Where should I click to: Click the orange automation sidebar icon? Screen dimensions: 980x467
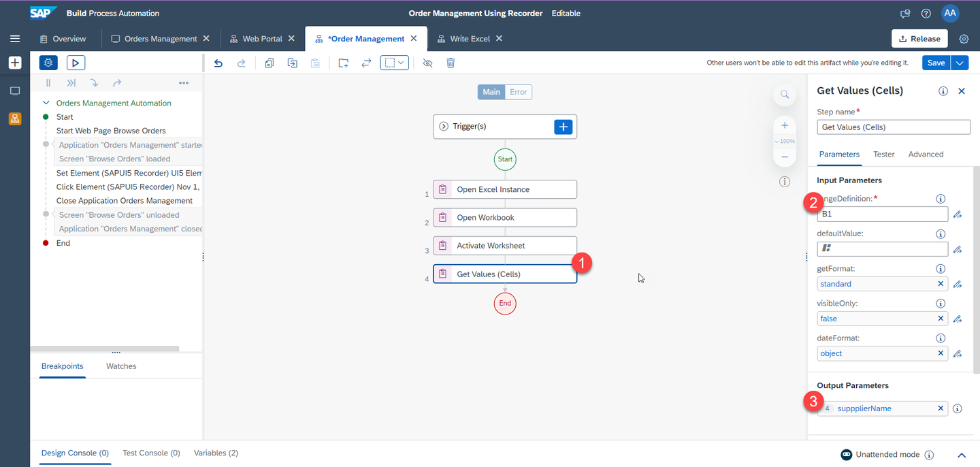[x=15, y=118]
